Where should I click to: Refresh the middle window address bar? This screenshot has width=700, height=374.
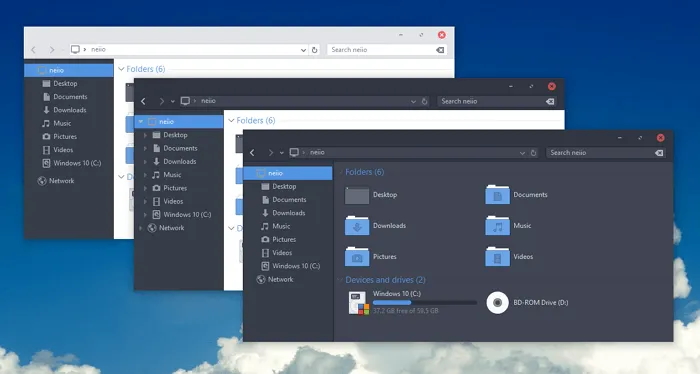point(424,101)
